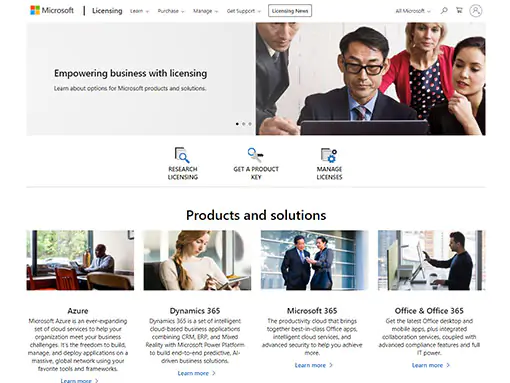The image size is (510, 383).
Task: Click the Dynamics 365 card image
Action: click(197, 260)
